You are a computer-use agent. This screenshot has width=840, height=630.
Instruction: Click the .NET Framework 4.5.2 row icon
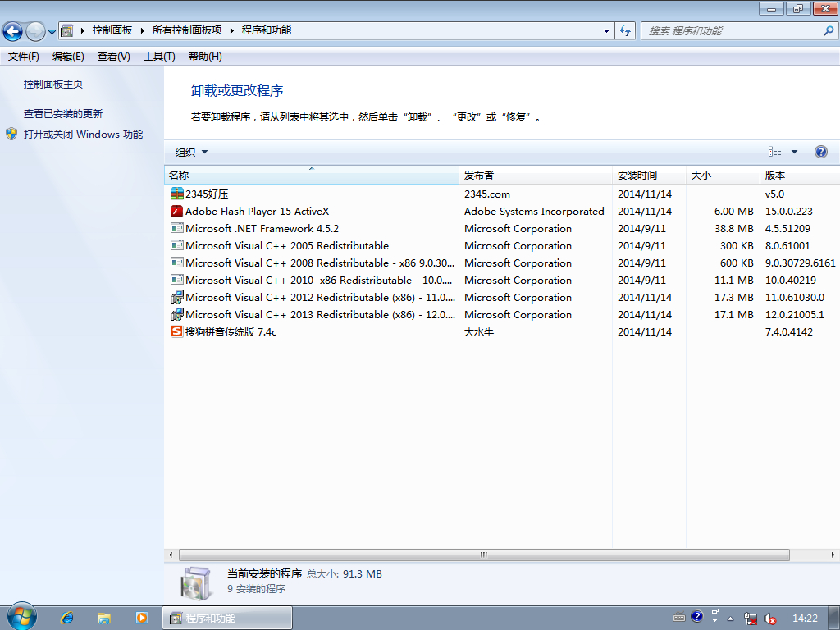point(177,228)
